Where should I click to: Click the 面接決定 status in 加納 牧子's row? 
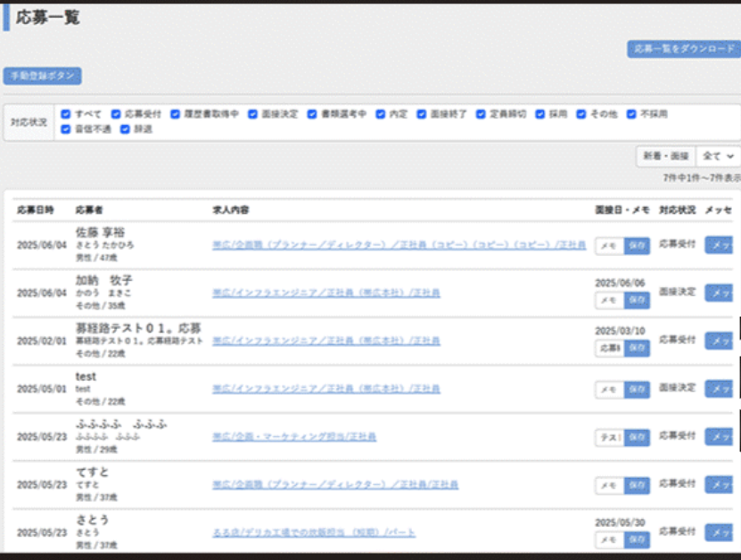click(x=678, y=292)
